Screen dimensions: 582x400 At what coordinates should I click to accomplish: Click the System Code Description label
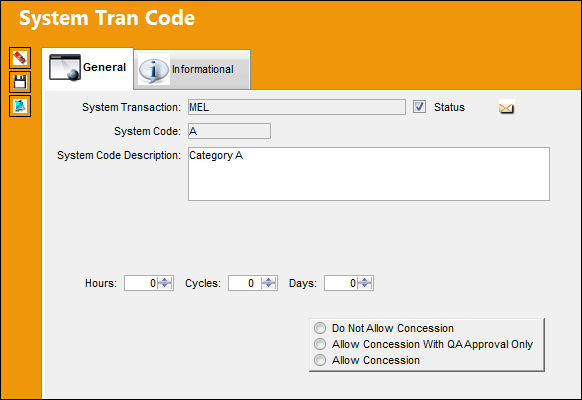[x=119, y=155]
